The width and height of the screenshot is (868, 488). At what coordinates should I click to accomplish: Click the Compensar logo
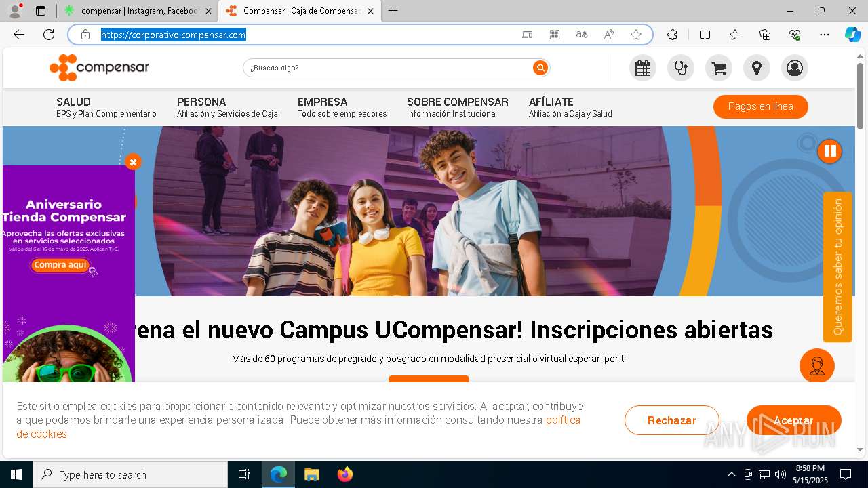[x=99, y=68]
